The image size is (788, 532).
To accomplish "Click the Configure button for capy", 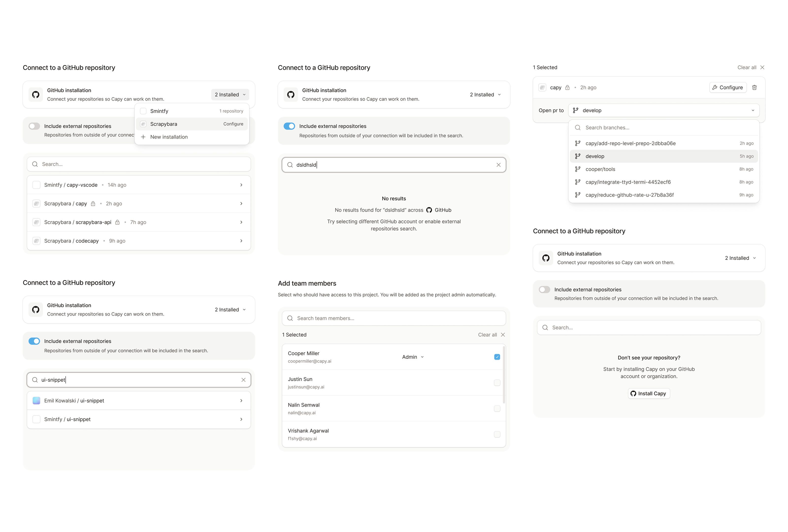I will 728,87.
